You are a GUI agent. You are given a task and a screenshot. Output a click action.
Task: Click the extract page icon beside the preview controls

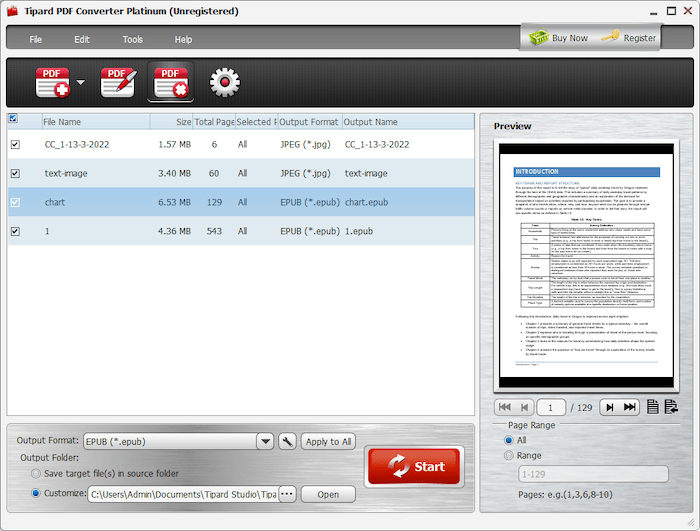[x=670, y=407]
